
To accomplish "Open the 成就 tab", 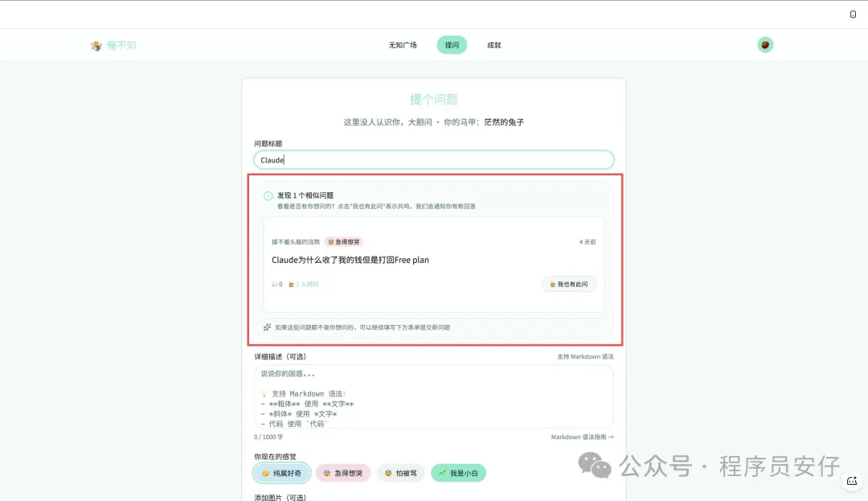I will tap(493, 45).
